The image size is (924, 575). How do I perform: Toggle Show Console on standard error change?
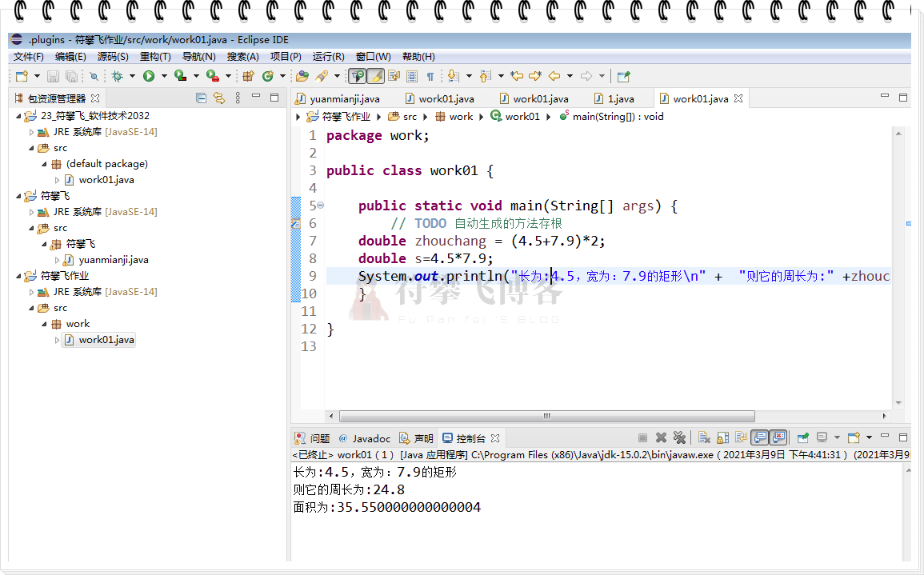pos(778,437)
